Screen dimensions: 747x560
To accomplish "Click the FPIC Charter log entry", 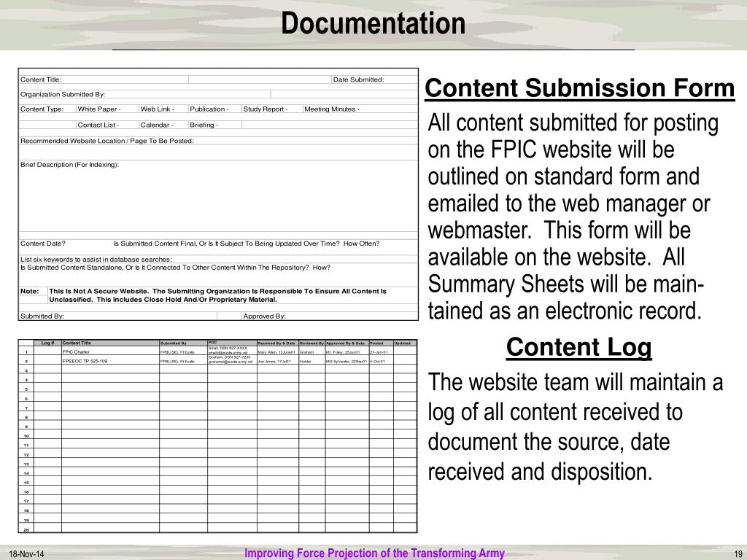I will 76,352.
